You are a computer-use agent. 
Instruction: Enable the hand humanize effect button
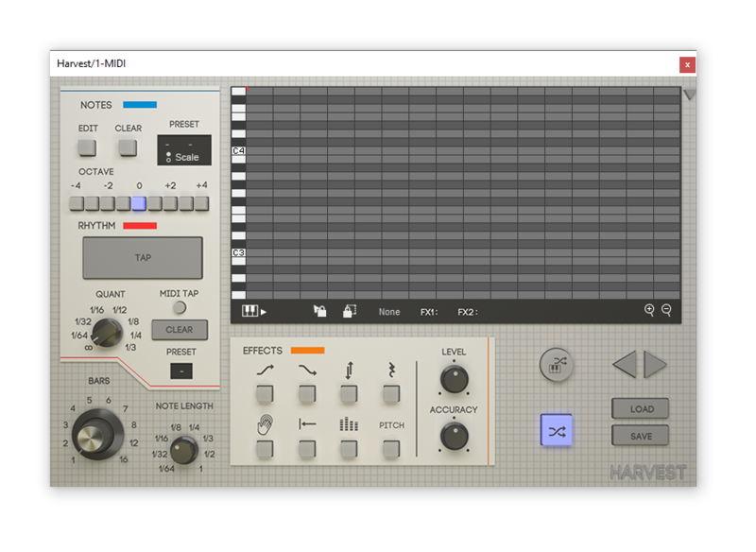click(x=265, y=449)
